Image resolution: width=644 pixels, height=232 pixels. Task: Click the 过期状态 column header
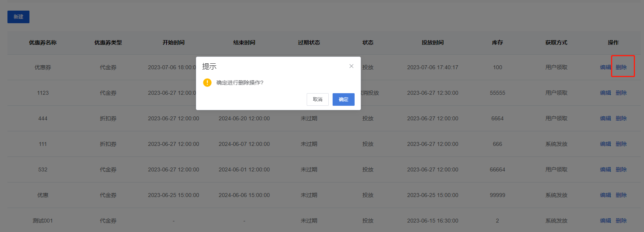tap(309, 42)
